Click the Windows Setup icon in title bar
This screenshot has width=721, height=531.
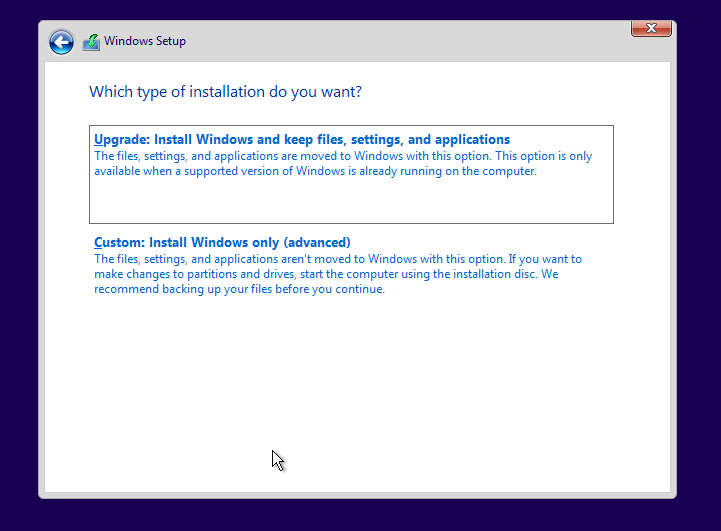(x=91, y=42)
